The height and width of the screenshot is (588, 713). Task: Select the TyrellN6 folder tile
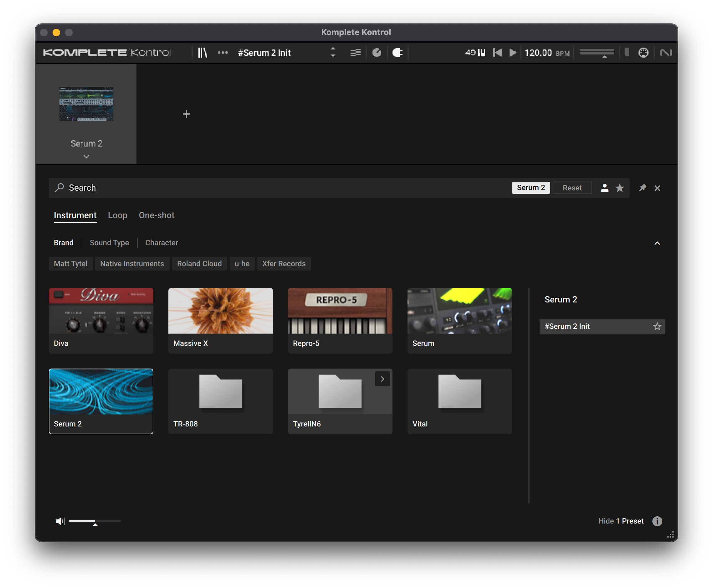click(340, 401)
